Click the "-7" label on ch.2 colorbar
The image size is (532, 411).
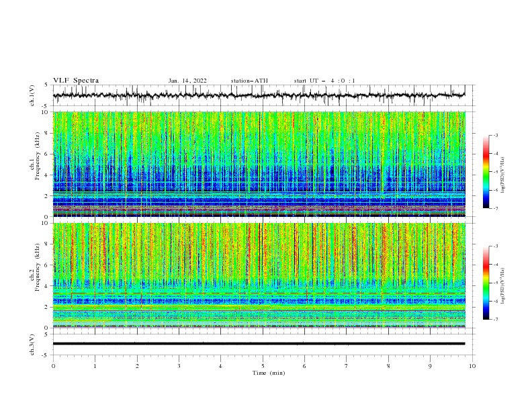point(496,320)
